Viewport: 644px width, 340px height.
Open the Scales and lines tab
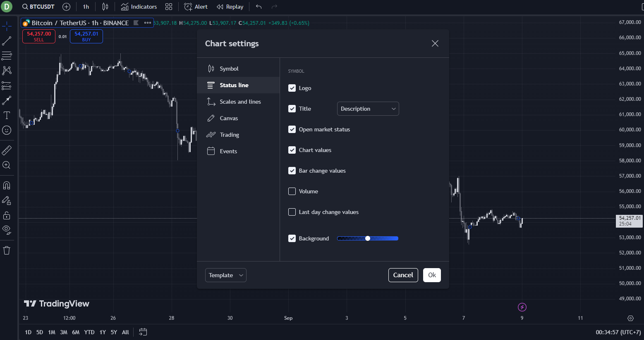(x=238, y=102)
